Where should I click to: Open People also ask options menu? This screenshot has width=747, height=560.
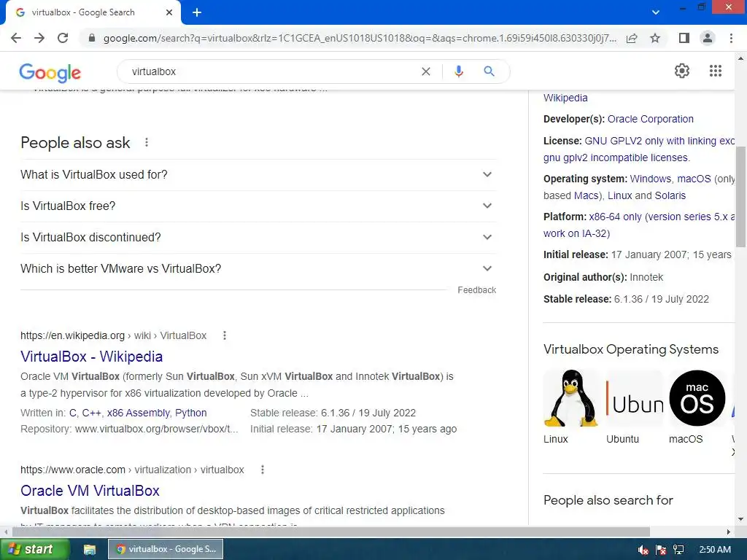(x=147, y=142)
